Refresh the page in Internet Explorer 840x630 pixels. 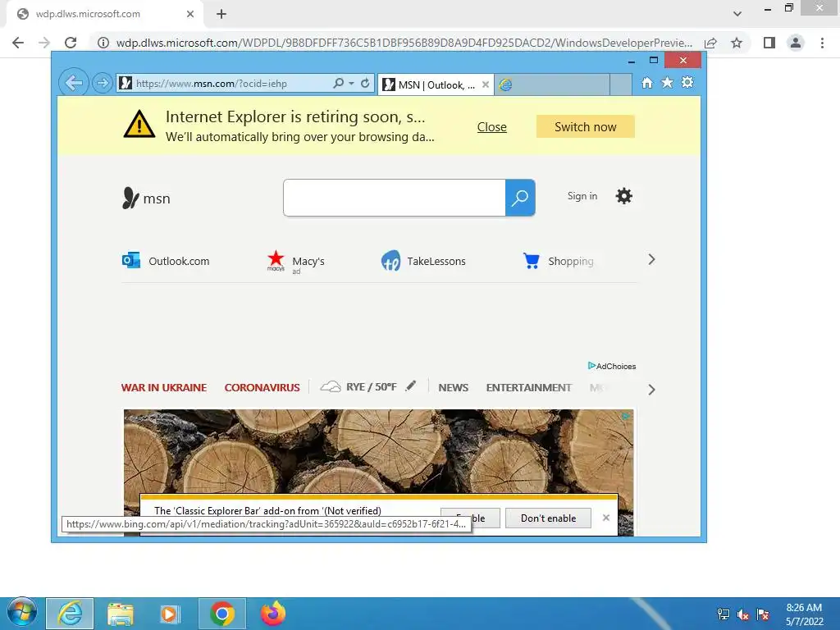[x=365, y=83]
